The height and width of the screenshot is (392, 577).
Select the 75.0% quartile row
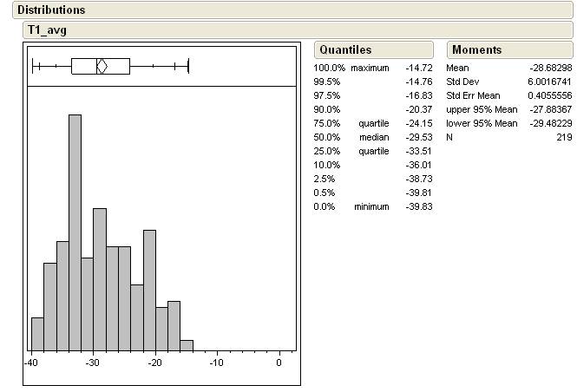tap(373, 123)
